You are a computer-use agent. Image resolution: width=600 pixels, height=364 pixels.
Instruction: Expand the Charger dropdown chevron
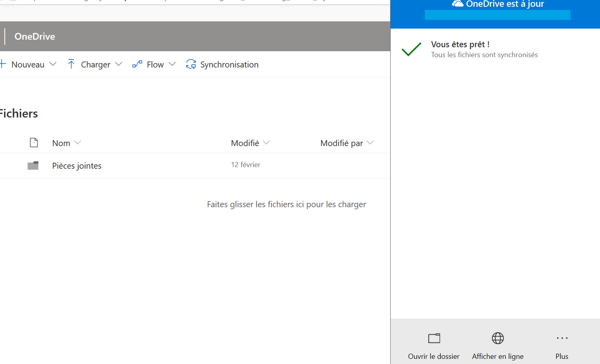118,64
